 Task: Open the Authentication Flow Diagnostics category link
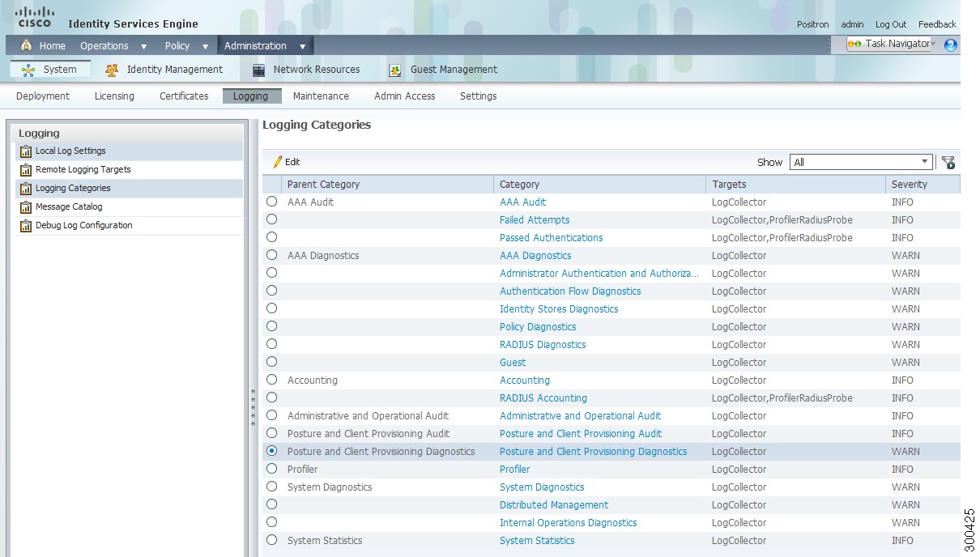coord(570,291)
